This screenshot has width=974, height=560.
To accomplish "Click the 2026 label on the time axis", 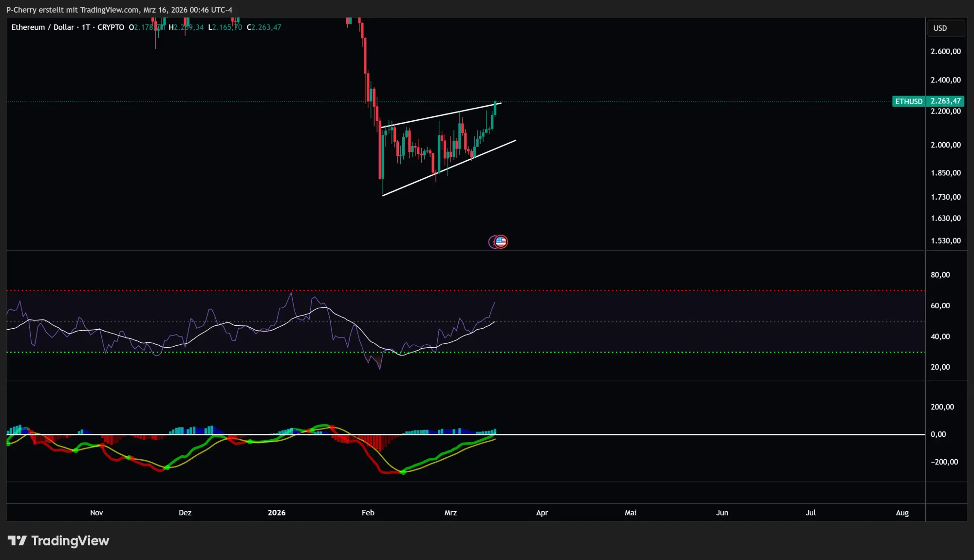I will click(277, 513).
